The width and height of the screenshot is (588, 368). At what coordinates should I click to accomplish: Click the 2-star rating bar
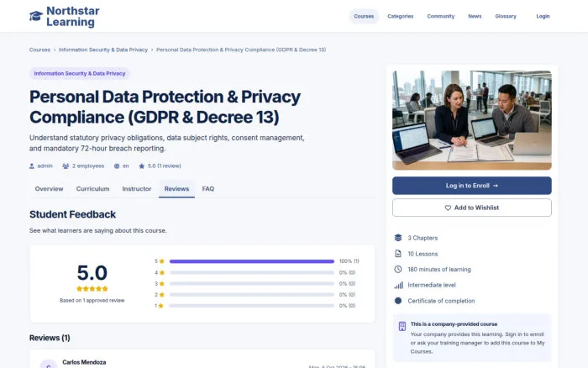point(252,295)
